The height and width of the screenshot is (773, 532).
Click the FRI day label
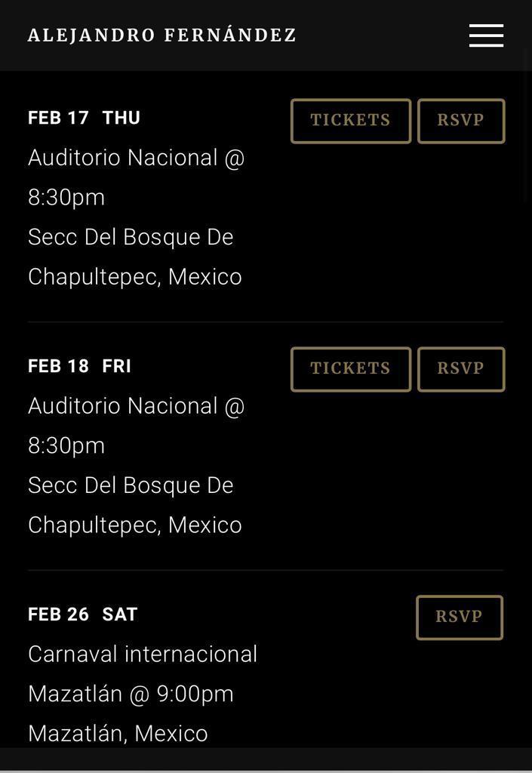pyautogui.click(x=117, y=366)
